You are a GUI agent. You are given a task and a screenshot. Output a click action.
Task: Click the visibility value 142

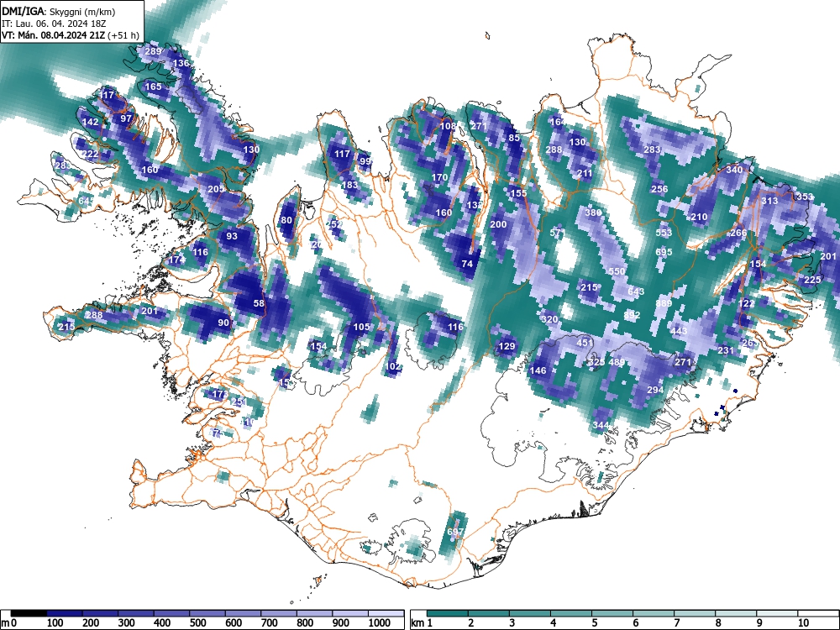91,122
